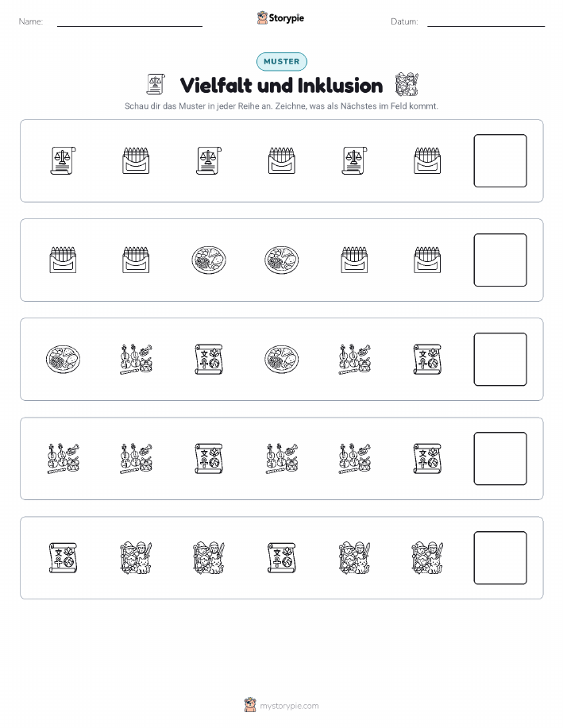Select first crayon box in row one
The width and height of the screenshot is (563, 728).
point(136,160)
